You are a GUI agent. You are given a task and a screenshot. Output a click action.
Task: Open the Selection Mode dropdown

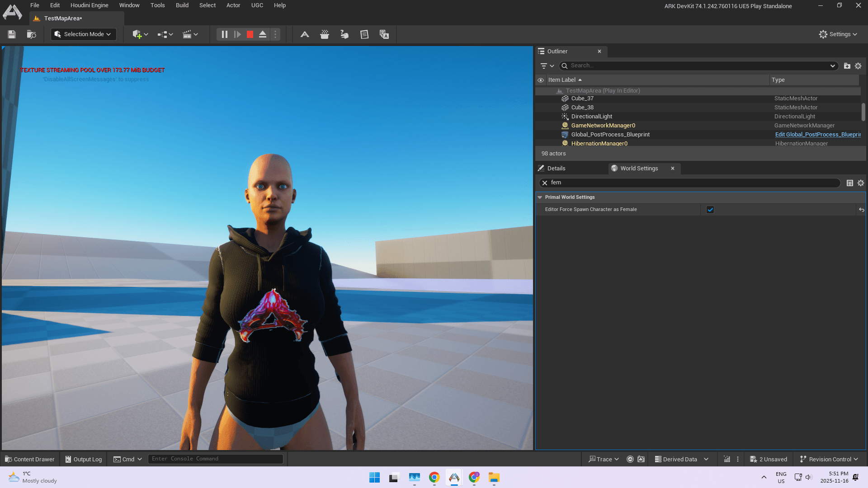point(83,34)
